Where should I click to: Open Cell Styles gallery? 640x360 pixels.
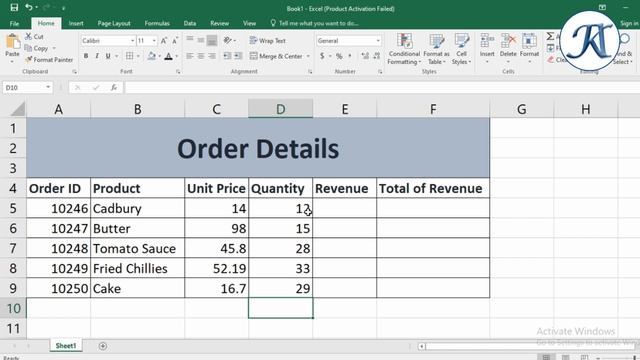click(x=462, y=49)
